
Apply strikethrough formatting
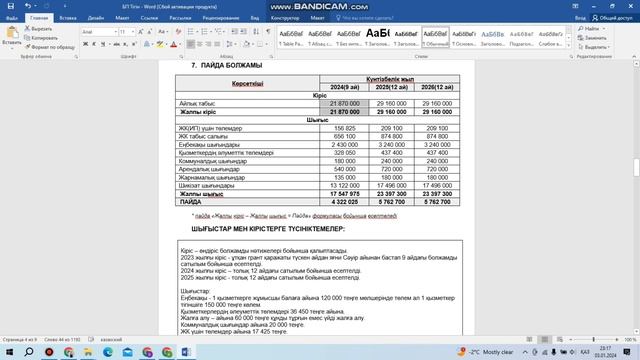(x=116, y=44)
